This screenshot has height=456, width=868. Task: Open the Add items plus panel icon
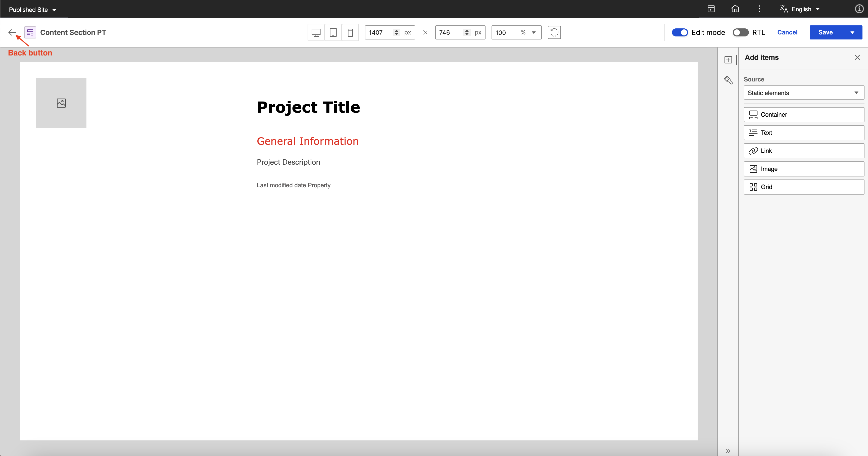(728, 60)
